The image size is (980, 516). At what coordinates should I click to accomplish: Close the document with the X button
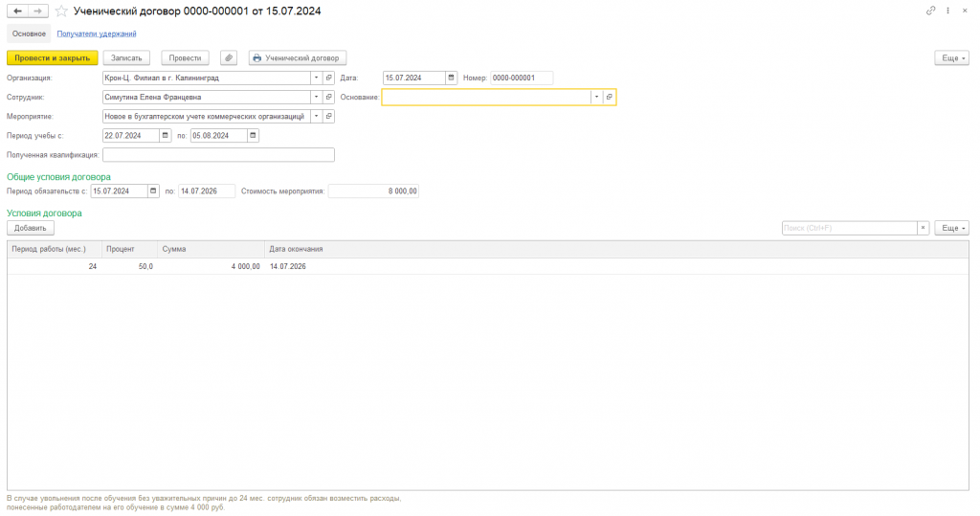[965, 11]
